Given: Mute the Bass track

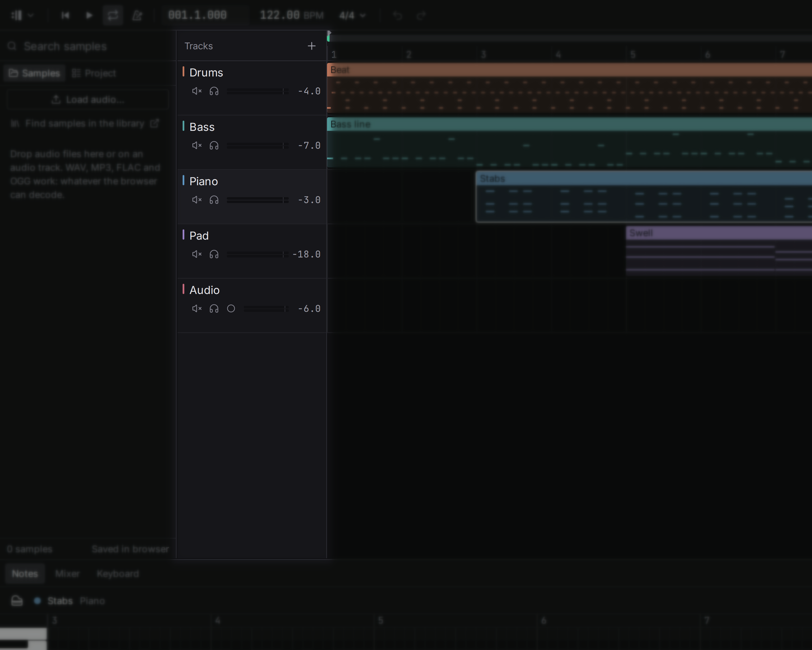Looking at the screenshot, I should click(197, 146).
